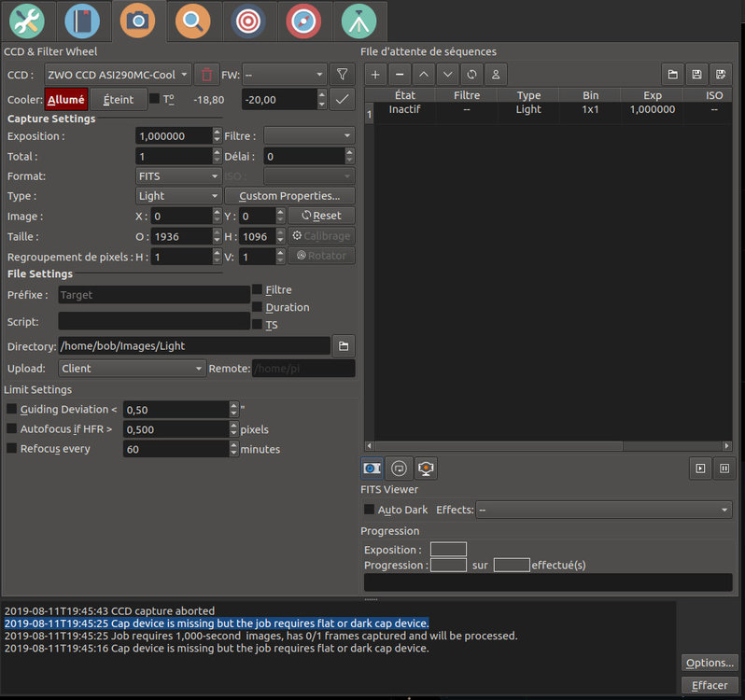Open the Upload Client dropdown
The height and width of the screenshot is (700, 745).
pyautogui.click(x=132, y=369)
